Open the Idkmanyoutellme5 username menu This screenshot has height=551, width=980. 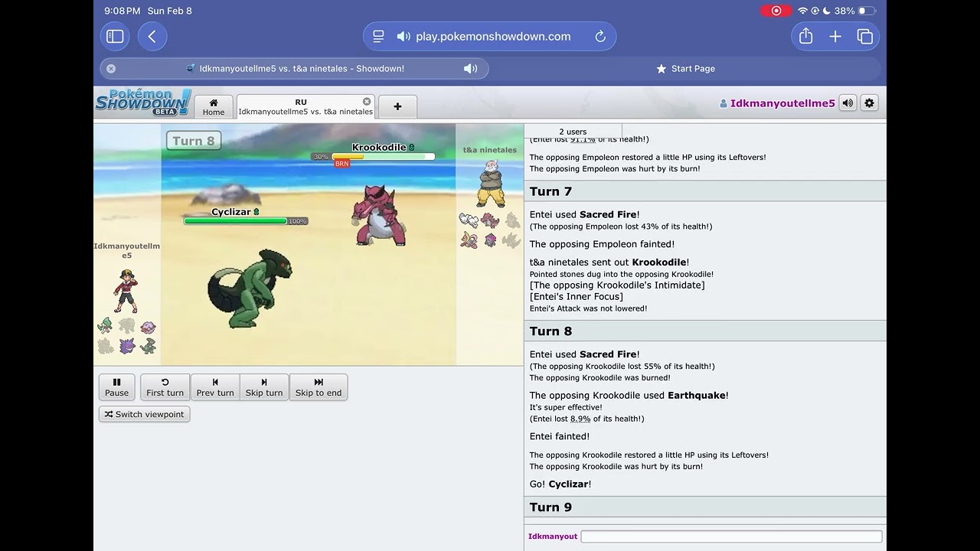tap(777, 103)
